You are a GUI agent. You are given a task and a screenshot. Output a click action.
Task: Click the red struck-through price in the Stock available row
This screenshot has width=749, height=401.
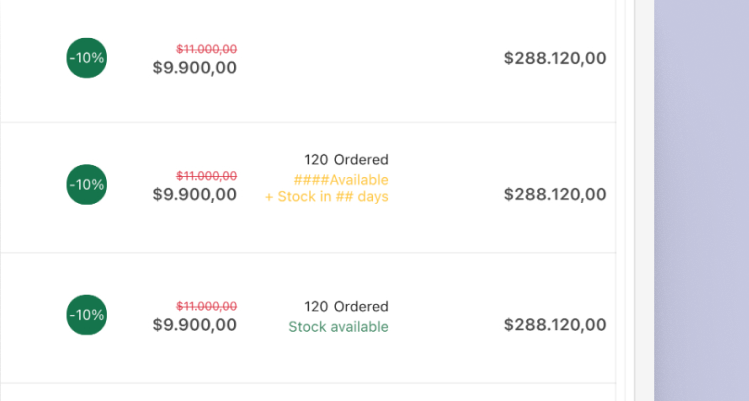206,306
